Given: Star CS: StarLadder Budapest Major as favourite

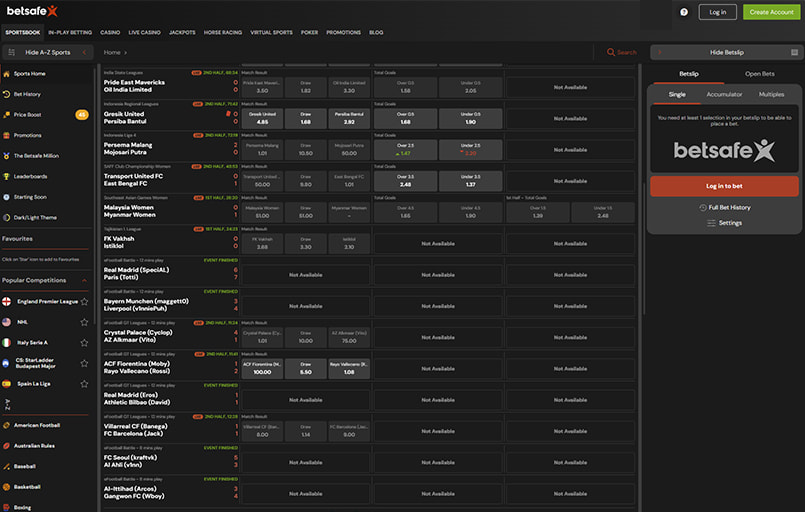Looking at the screenshot, I should click(x=84, y=363).
